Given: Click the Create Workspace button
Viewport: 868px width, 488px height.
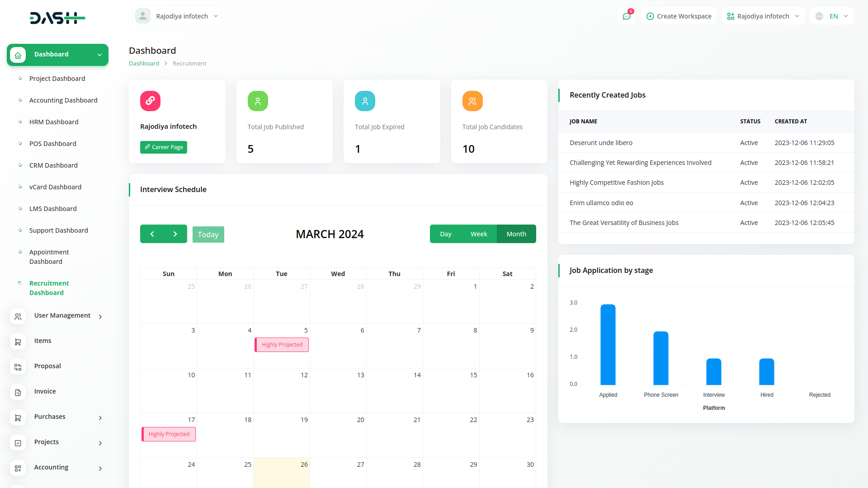Looking at the screenshot, I should point(679,16).
